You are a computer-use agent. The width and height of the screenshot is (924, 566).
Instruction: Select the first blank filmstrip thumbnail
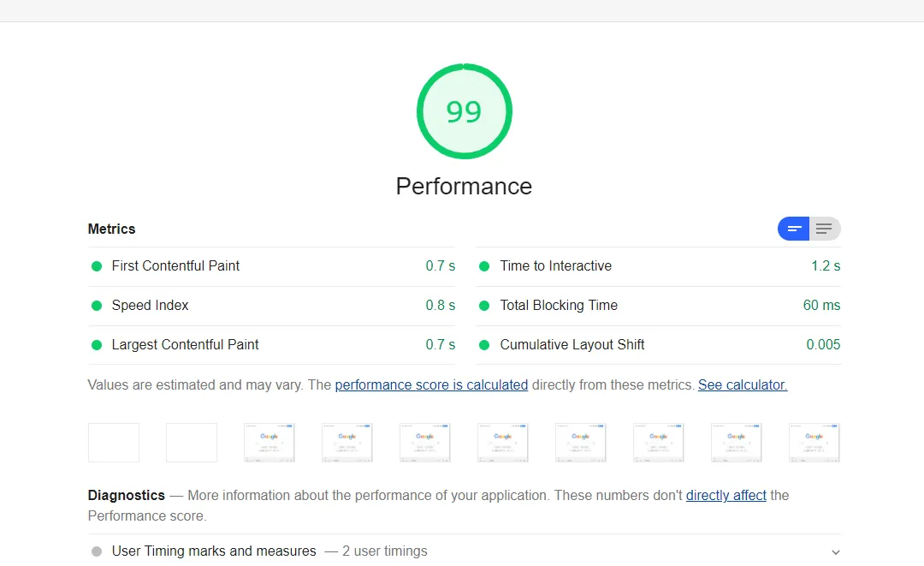tap(114, 443)
